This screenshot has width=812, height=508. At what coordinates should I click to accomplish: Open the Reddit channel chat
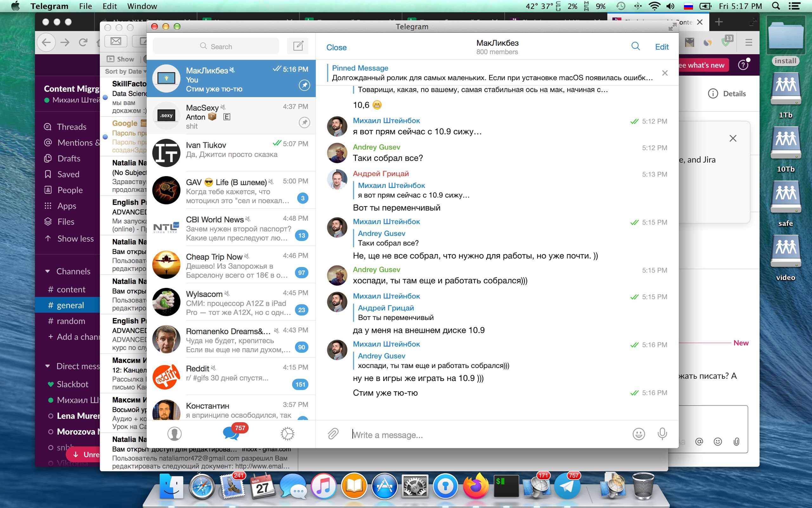click(231, 377)
